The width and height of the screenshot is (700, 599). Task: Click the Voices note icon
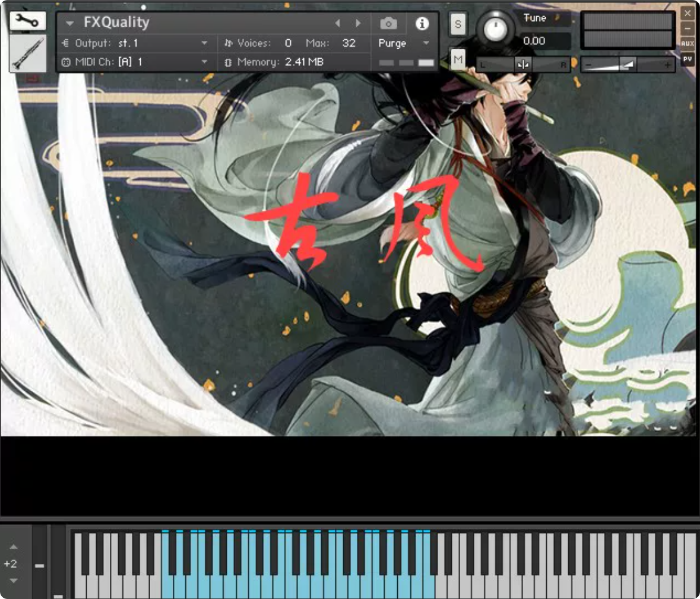tap(228, 43)
